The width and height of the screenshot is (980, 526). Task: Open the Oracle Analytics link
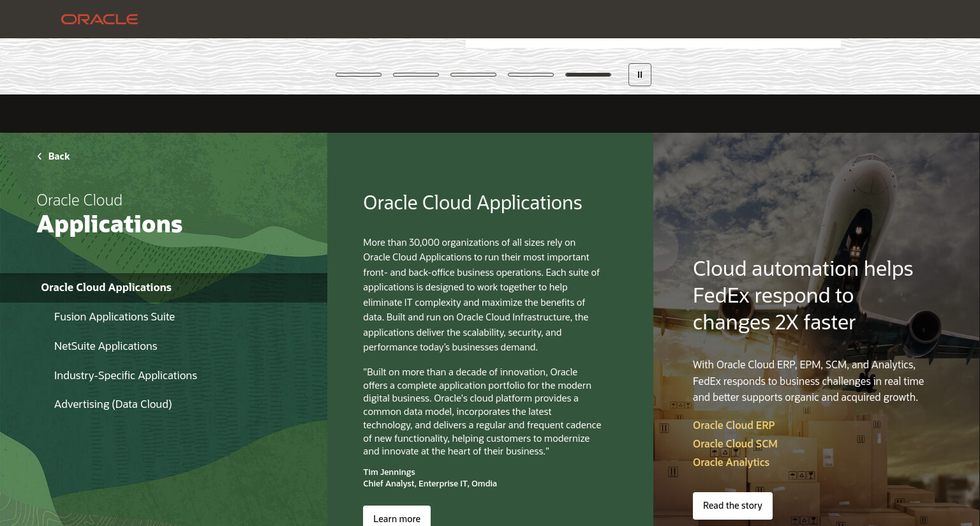pos(731,462)
